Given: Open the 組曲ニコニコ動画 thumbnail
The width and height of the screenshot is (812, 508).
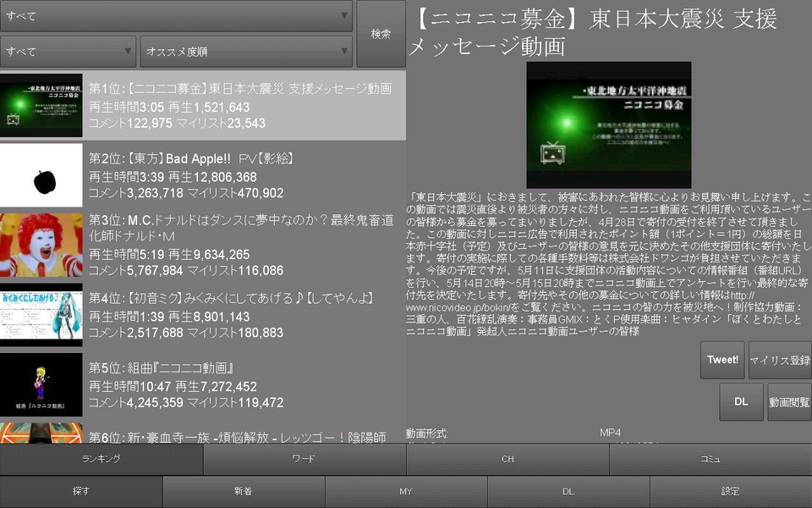Looking at the screenshot, I should coord(41,384).
